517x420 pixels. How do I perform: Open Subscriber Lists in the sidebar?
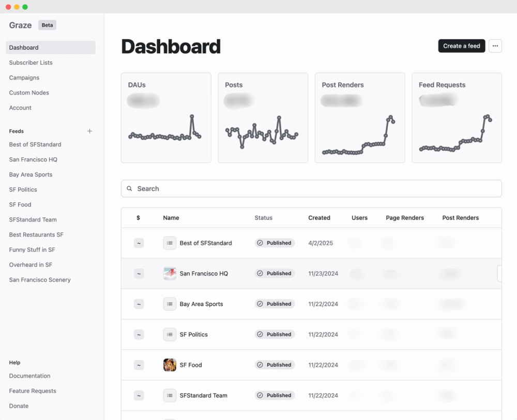click(x=31, y=63)
